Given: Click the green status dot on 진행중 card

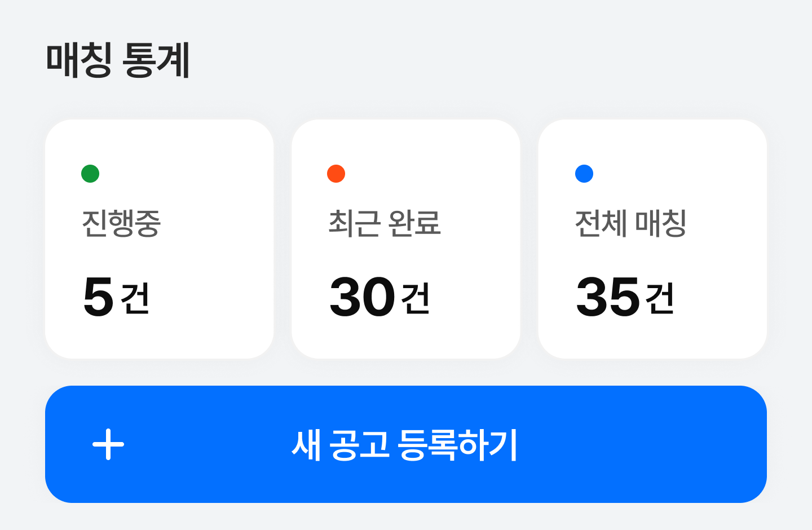Looking at the screenshot, I should (90, 174).
